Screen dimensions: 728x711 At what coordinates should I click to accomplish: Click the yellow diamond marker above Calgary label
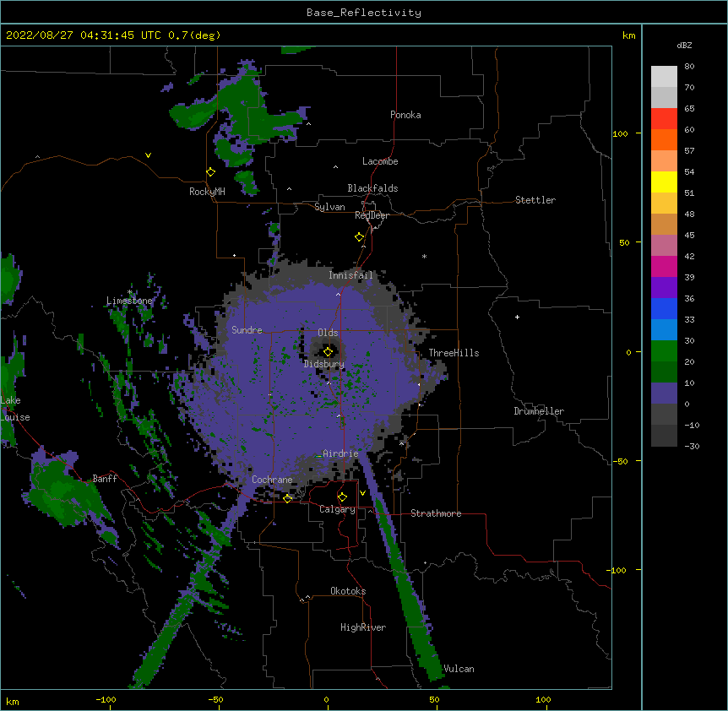coord(342,497)
